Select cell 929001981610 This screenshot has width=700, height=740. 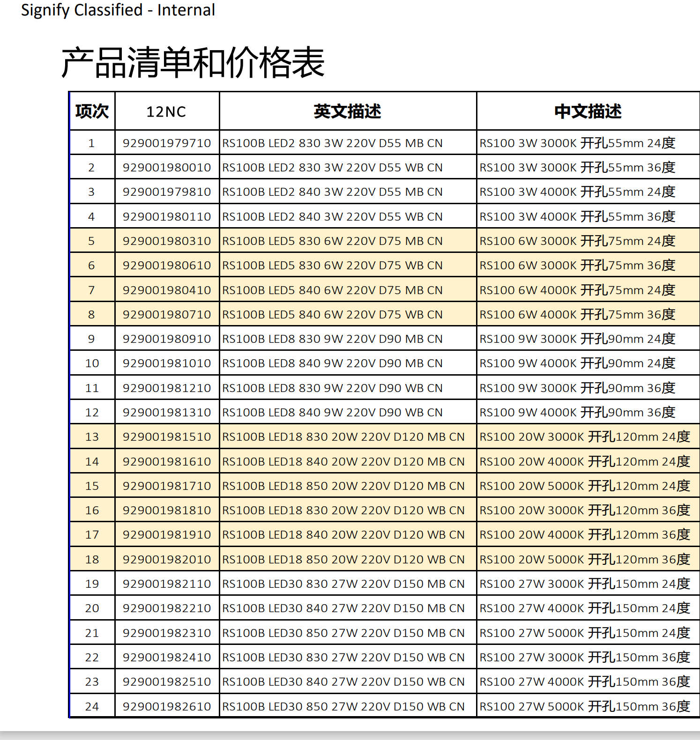(167, 462)
